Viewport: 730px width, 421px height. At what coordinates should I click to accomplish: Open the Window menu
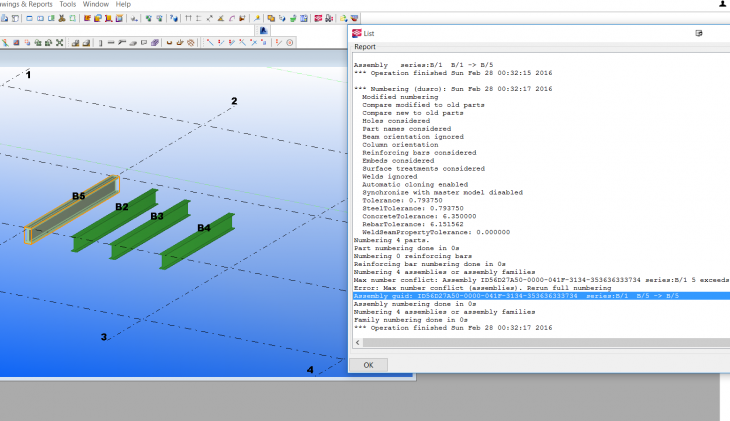(x=96, y=4)
